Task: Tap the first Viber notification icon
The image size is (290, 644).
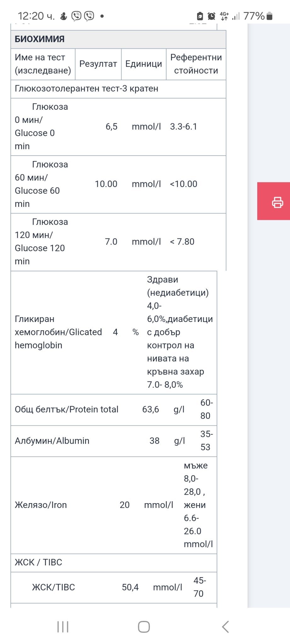Action: (x=76, y=16)
